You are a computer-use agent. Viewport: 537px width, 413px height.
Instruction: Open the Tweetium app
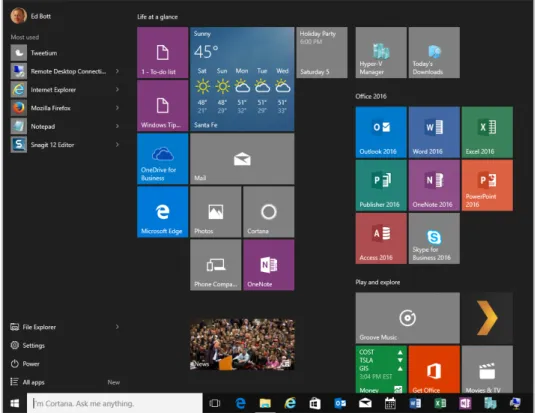tap(65, 53)
